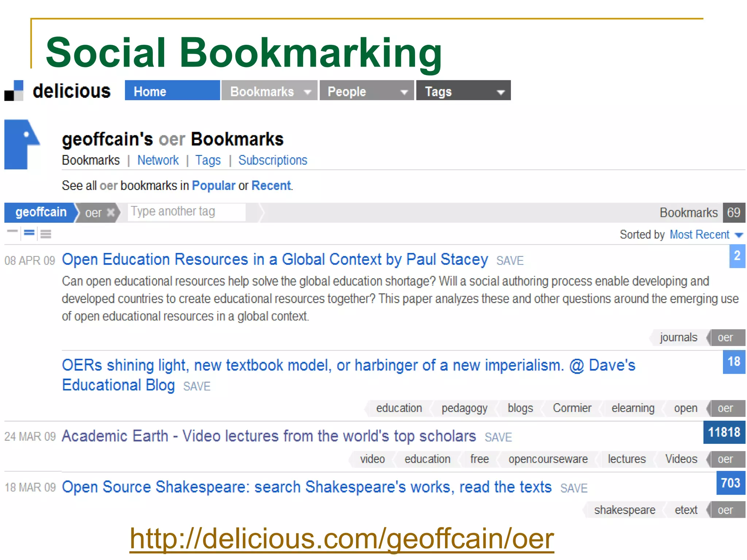
Task: Open the Tags sub-tab
Action: pos(208,160)
